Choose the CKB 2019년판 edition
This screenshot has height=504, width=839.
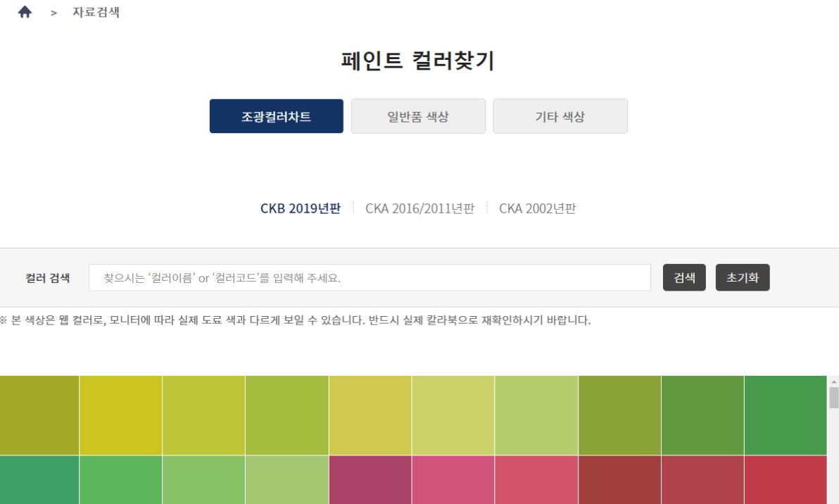coord(300,208)
